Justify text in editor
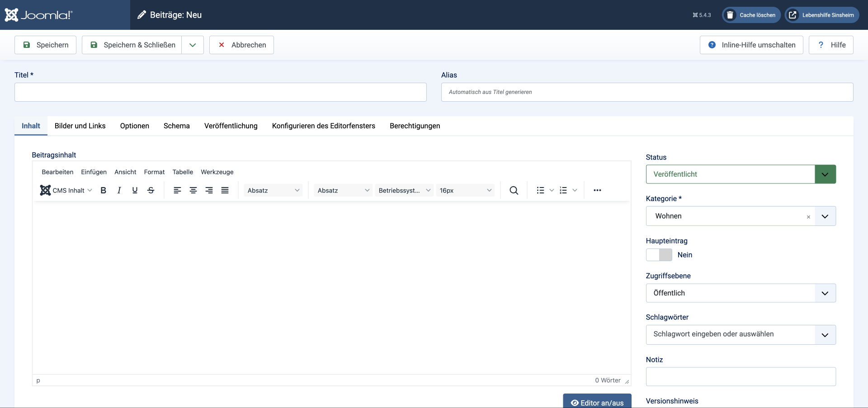The width and height of the screenshot is (868, 408). coord(225,190)
